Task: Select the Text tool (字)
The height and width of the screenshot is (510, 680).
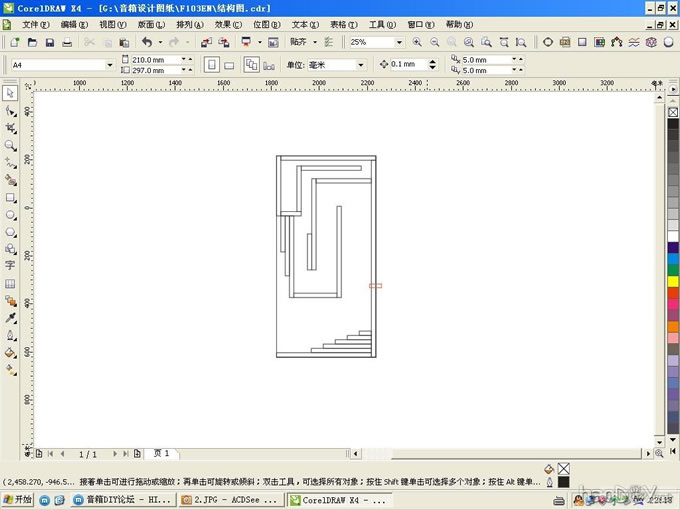Action: [11, 266]
